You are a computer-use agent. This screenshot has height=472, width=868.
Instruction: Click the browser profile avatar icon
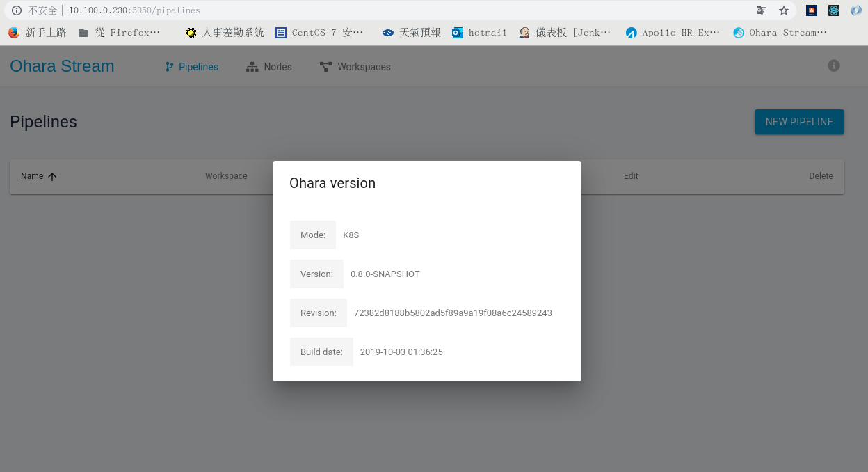856,10
